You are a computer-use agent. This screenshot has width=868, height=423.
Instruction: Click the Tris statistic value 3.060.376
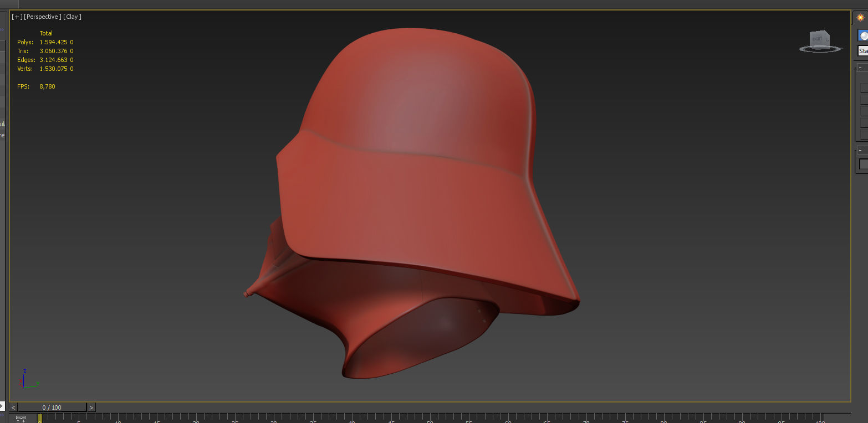tap(54, 51)
